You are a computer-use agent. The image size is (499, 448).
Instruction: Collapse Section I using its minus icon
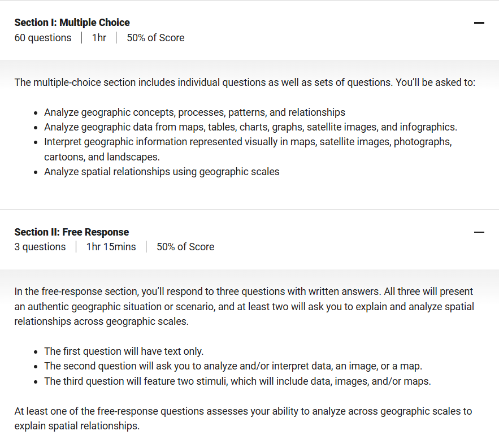coord(479,23)
